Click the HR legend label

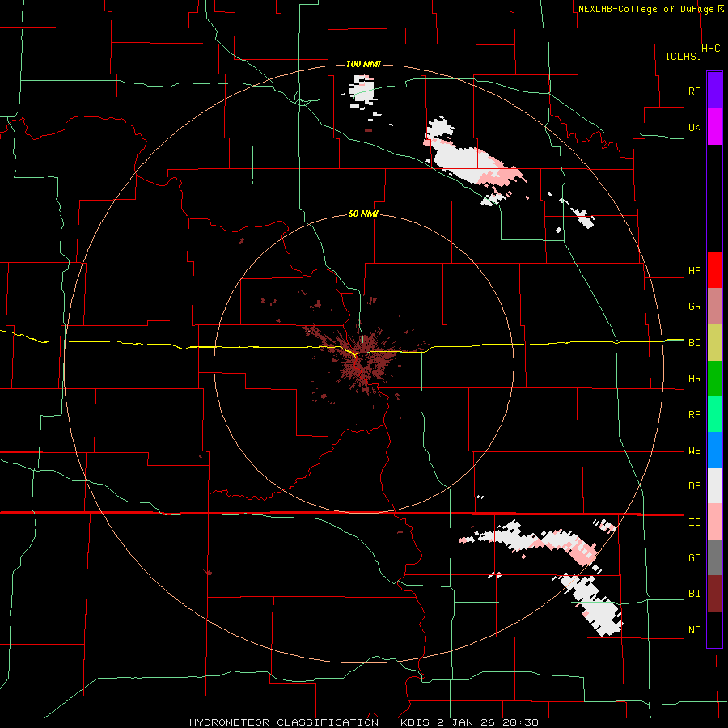(694, 379)
